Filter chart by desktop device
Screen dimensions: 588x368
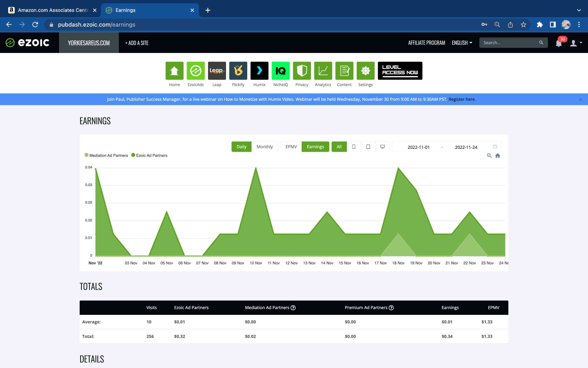tap(382, 147)
